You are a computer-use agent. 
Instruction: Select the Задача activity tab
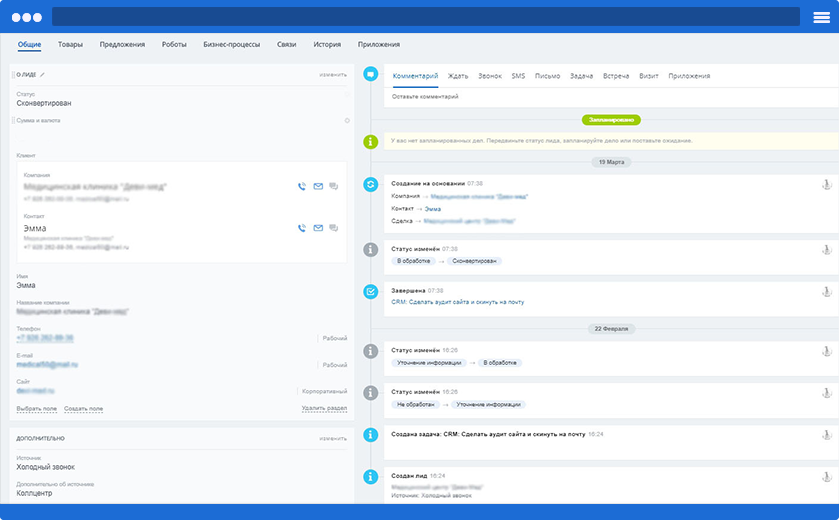581,76
